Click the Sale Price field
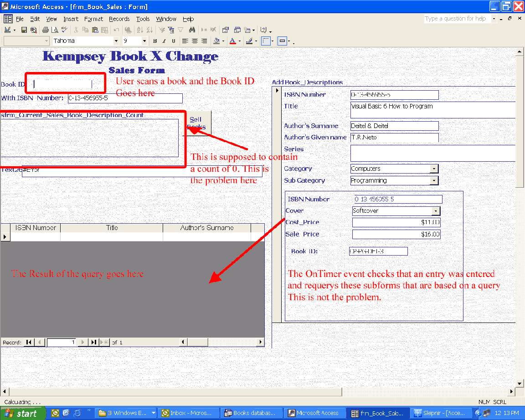The height and width of the screenshot is (420, 525). tap(396, 234)
